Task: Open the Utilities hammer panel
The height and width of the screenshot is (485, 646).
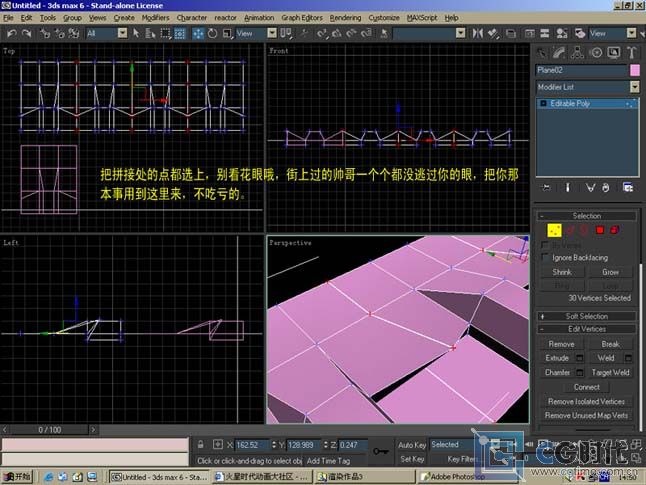Action: click(631, 53)
